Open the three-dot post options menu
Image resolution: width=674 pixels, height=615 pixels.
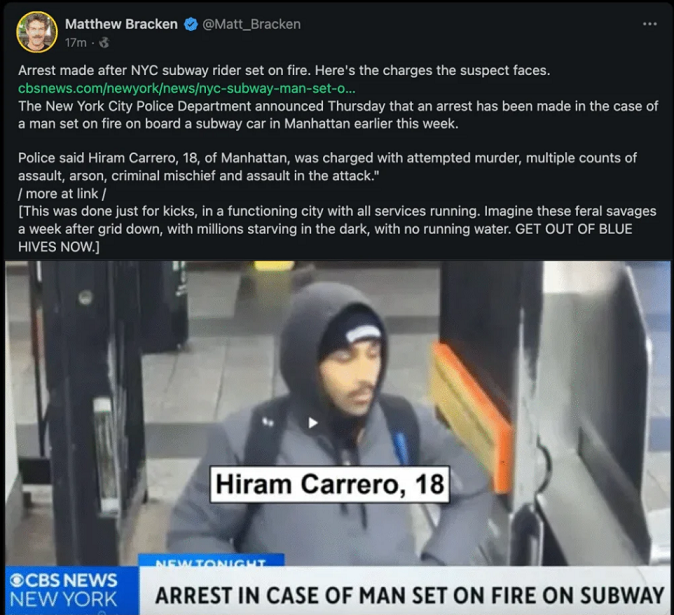[x=649, y=24]
